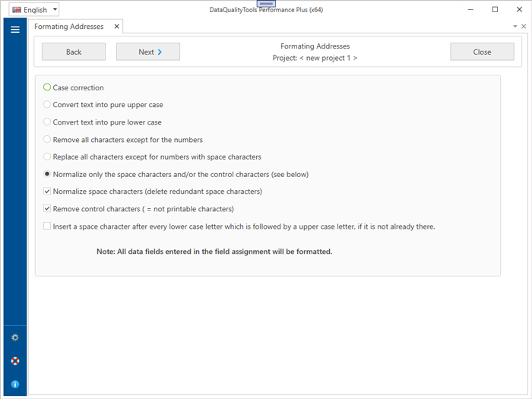The image size is (532, 399).
Task: Close the Formating Addresses tab
Action: pos(116,27)
